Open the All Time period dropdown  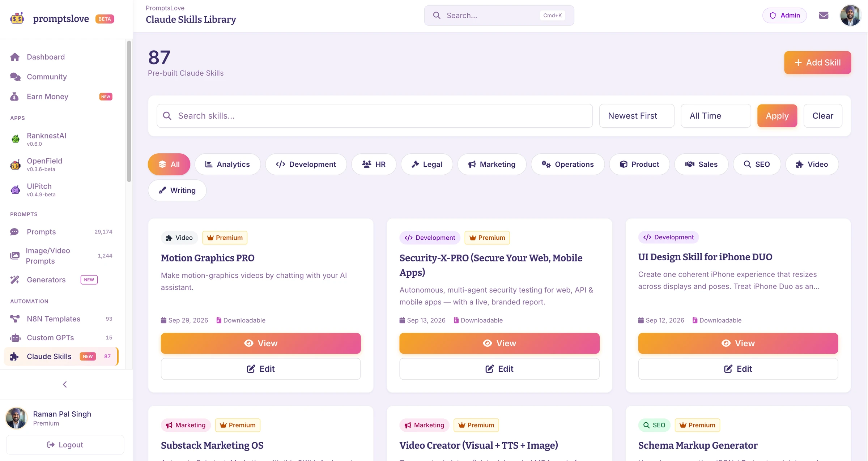pyautogui.click(x=716, y=116)
